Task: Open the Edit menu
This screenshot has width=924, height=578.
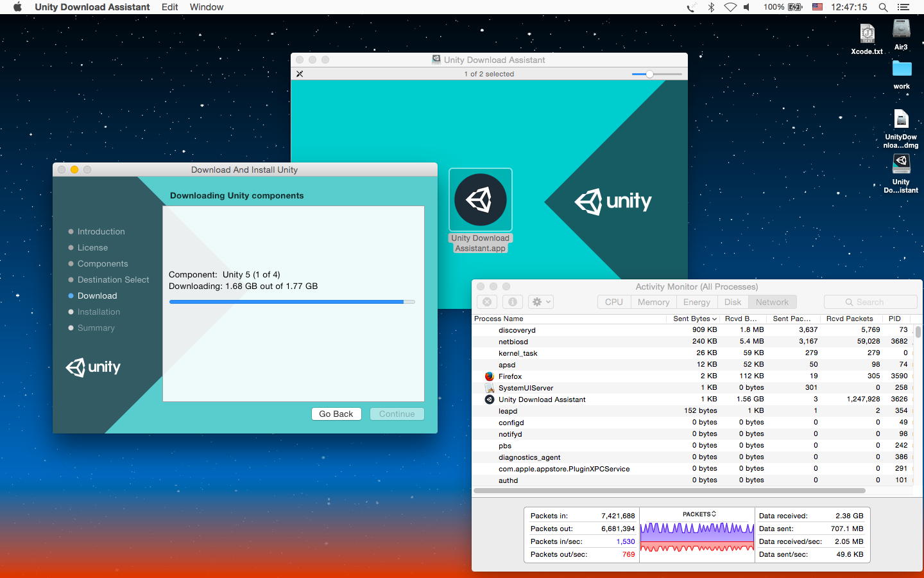Action: coord(170,7)
